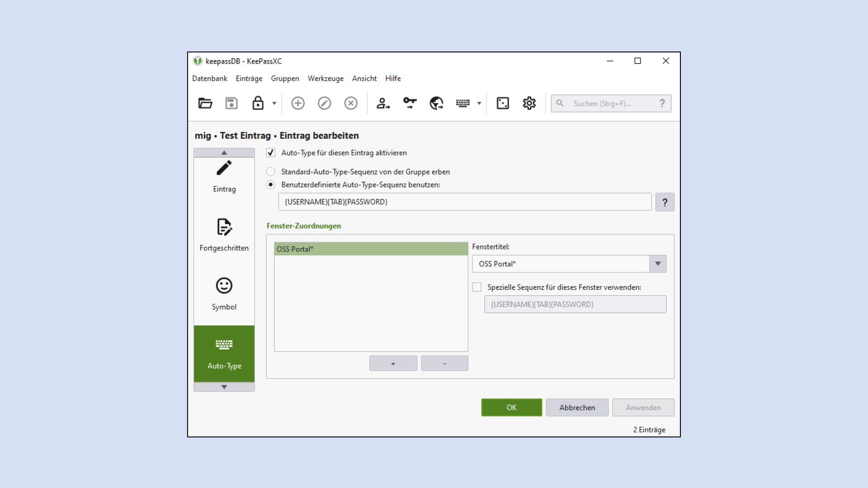Copy the password using the key icon
This screenshot has height=488, width=868.
click(409, 103)
